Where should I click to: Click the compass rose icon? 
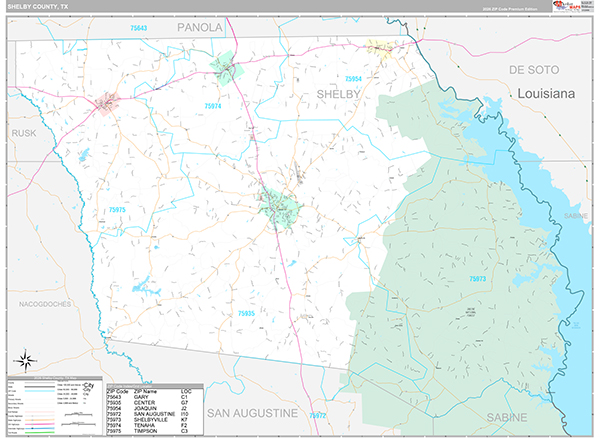pos(27,360)
